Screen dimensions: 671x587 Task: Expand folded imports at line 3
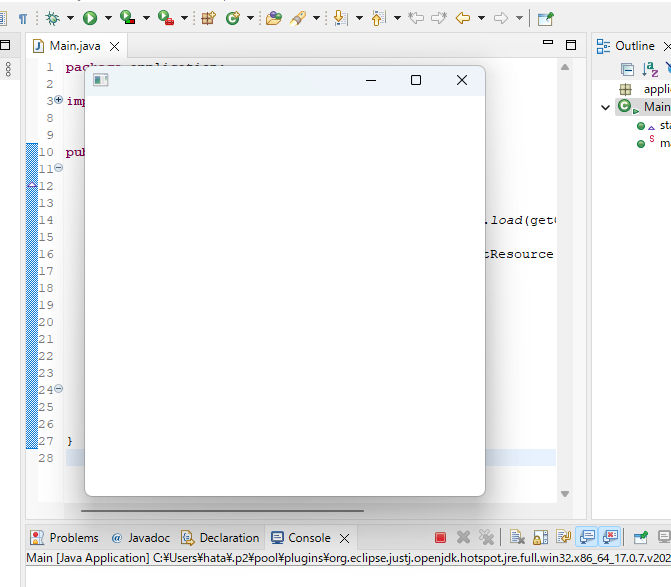(x=58, y=100)
